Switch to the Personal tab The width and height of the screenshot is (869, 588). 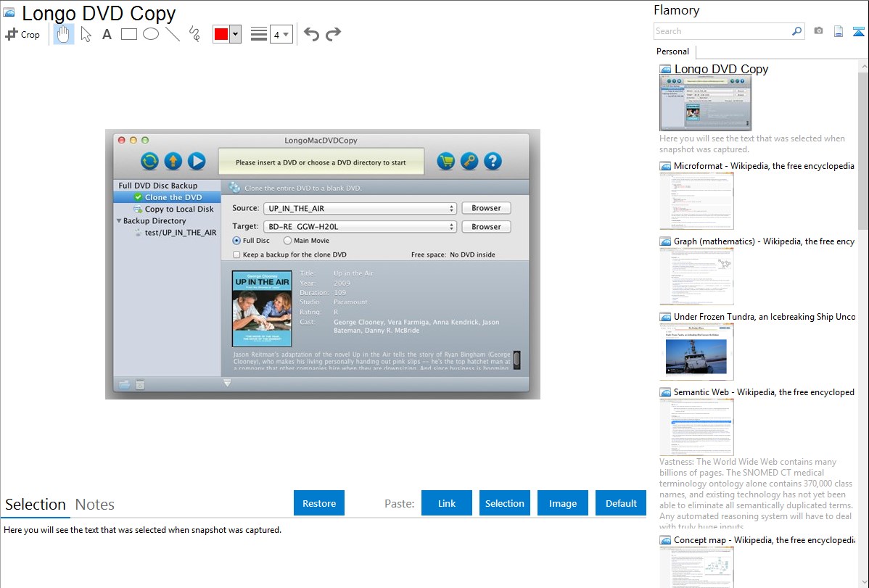tap(673, 51)
